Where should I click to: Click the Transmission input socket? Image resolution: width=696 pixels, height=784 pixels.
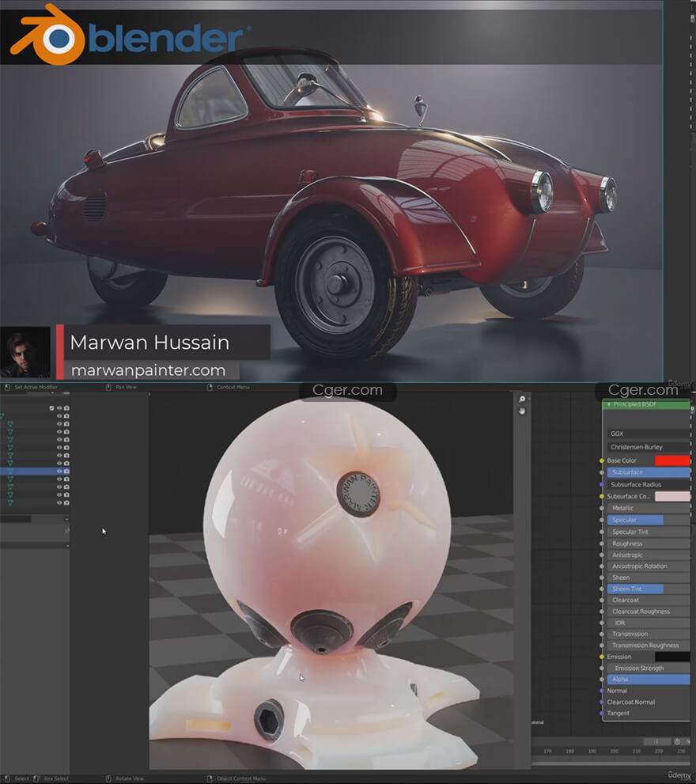(x=602, y=634)
